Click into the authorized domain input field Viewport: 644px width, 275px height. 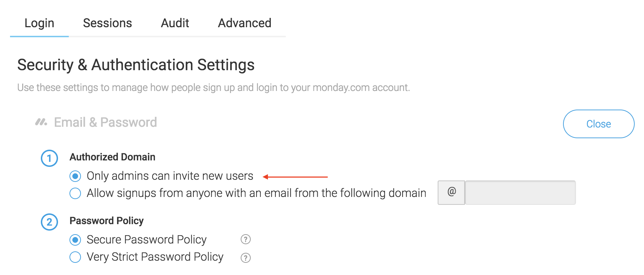pos(520,193)
